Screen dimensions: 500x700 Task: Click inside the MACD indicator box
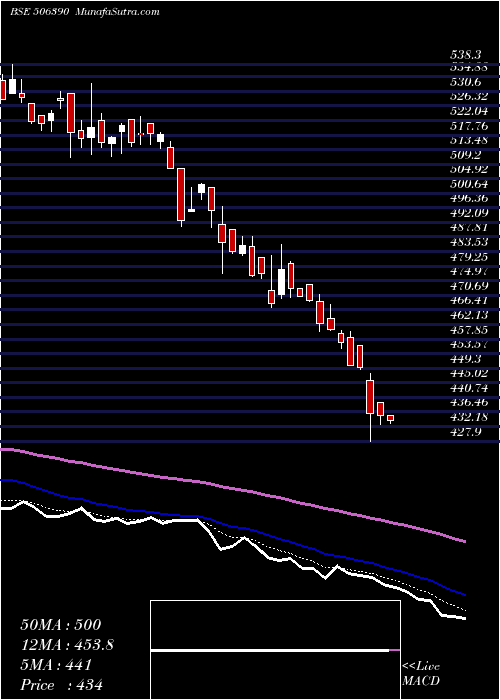[x=275, y=650]
